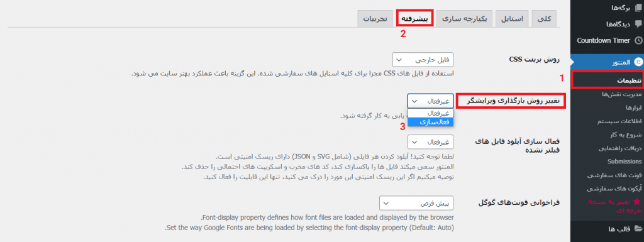Click the CSS files performance description text

293,74
